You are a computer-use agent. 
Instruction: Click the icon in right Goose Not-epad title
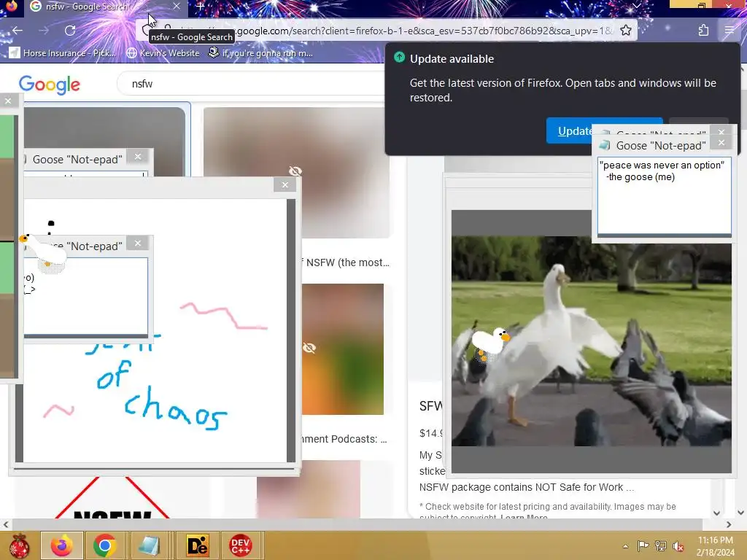pyautogui.click(x=605, y=145)
